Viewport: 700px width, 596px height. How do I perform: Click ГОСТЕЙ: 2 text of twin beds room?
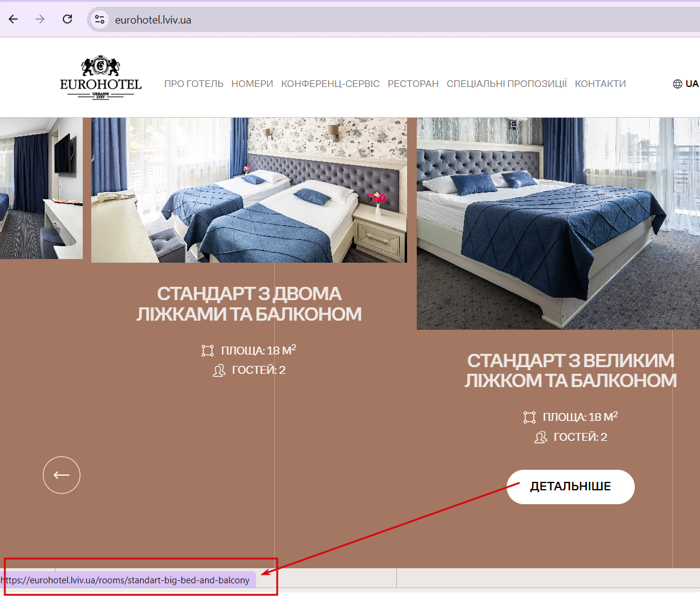(259, 370)
